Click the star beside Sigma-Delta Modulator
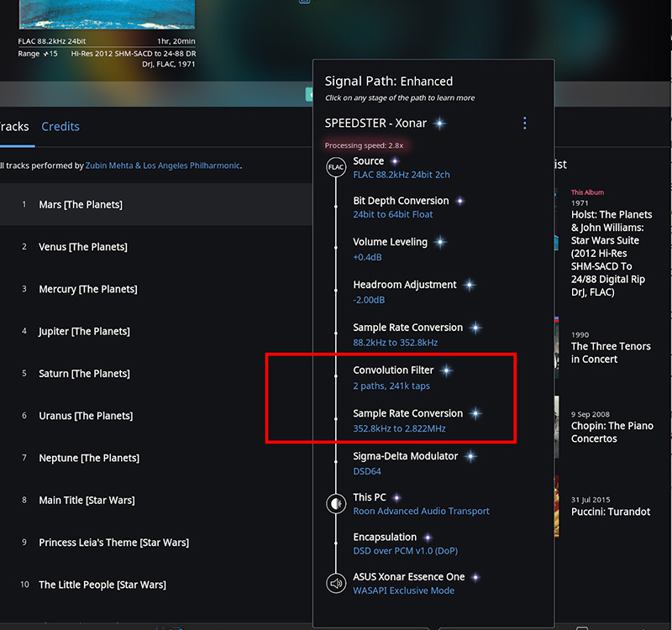672x630 pixels. point(470,456)
